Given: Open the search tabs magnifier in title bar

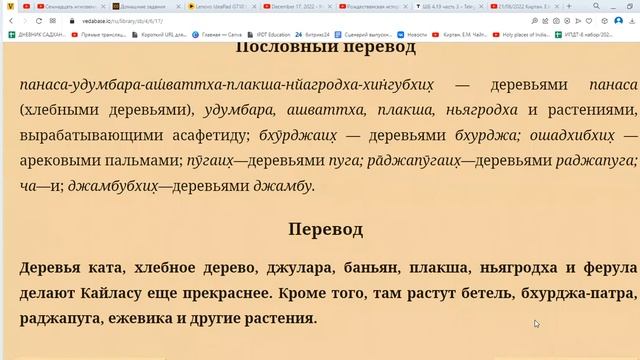Looking at the screenshot, I should pyautogui.click(x=596, y=6).
